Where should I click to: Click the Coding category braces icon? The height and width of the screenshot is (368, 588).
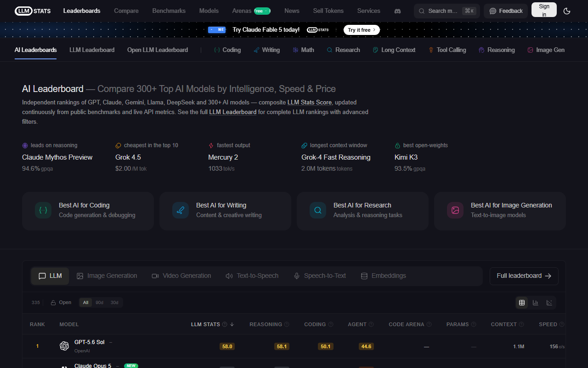tap(217, 50)
